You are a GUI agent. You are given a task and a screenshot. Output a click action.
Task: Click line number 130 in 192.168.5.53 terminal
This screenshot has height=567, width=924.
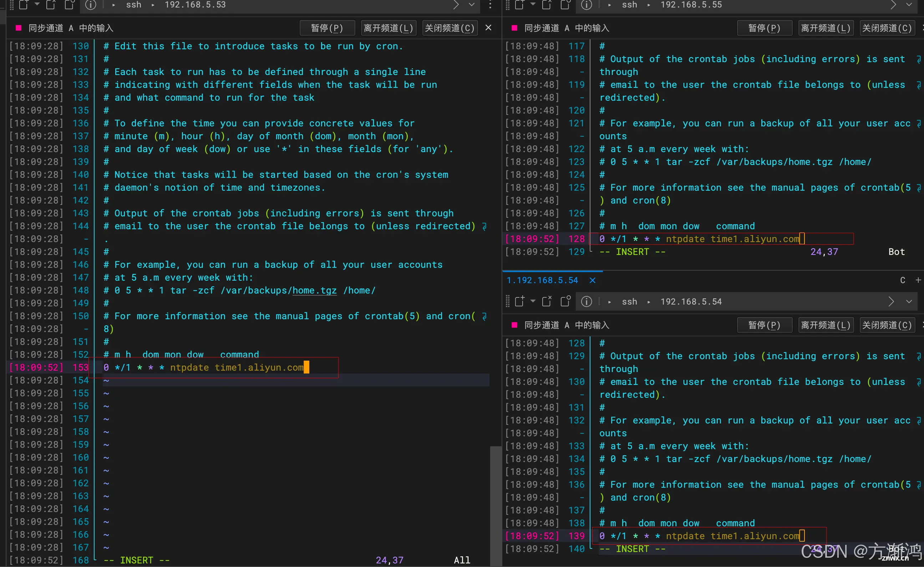click(x=81, y=46)
